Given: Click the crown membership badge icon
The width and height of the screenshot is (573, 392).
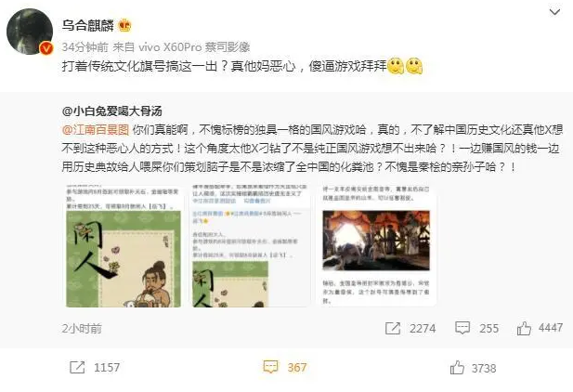Looking at the screenshot, I should pyautogui.click(x=124, y=25).
